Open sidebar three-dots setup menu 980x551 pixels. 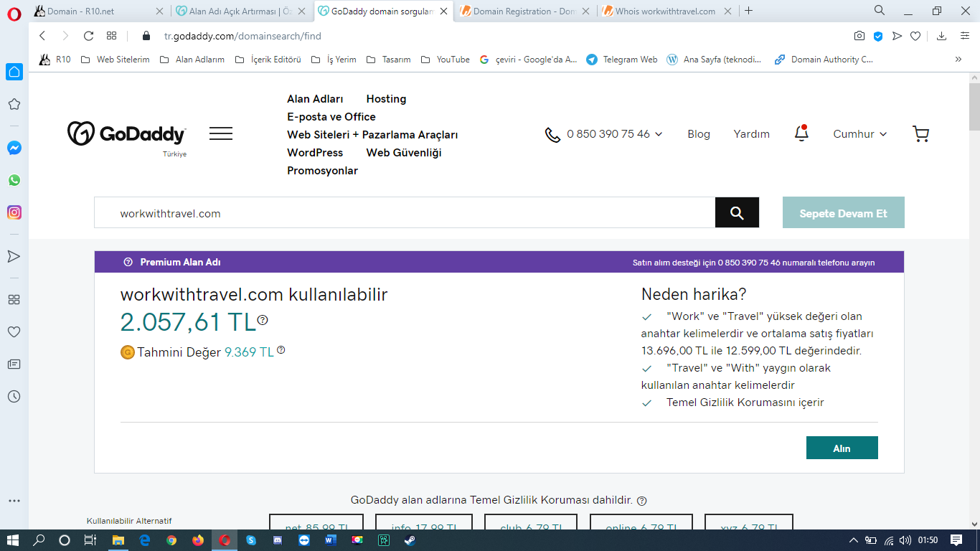[x=14, y=501]
